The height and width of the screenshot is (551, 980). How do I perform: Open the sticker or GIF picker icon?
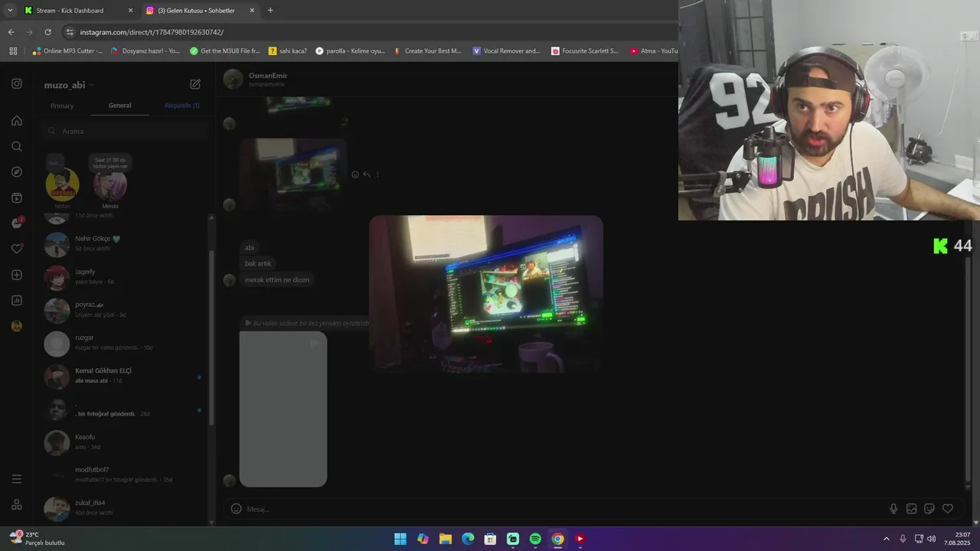929,509
